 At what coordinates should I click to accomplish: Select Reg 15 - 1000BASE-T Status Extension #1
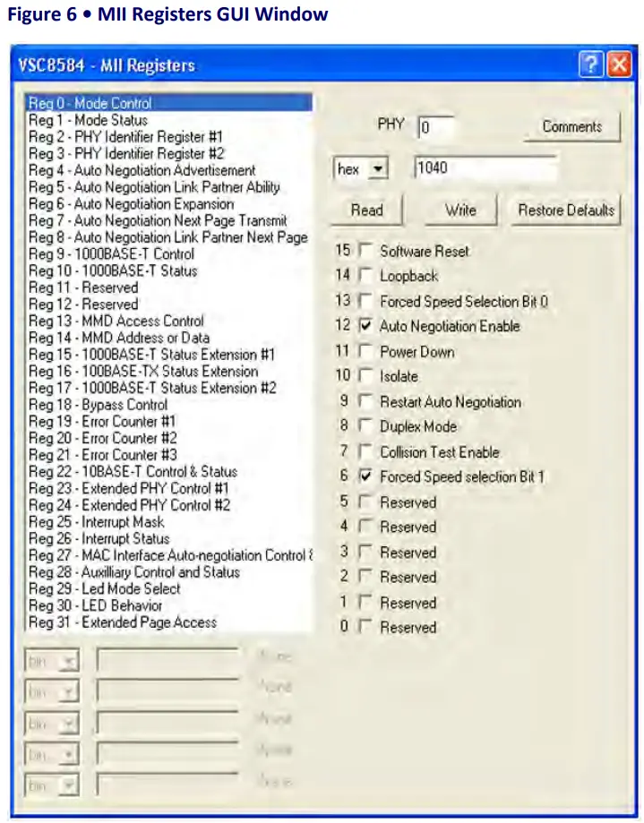[169, 355]
